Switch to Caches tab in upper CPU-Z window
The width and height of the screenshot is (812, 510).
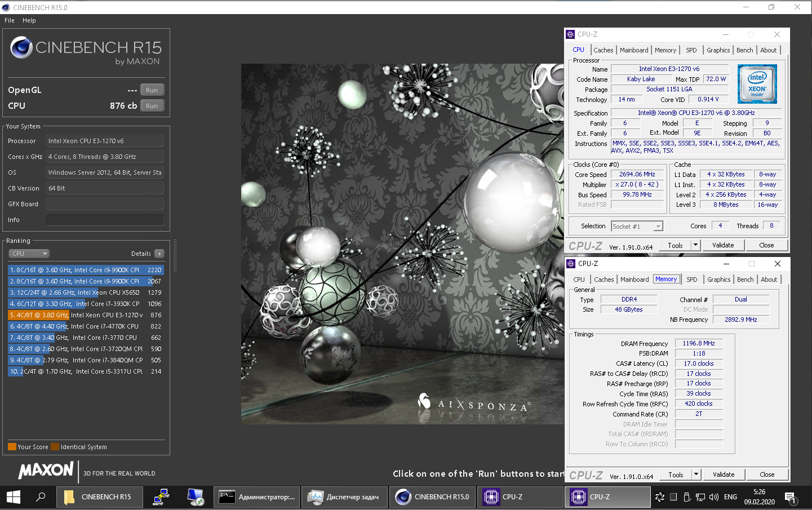(x=604, y=50)
